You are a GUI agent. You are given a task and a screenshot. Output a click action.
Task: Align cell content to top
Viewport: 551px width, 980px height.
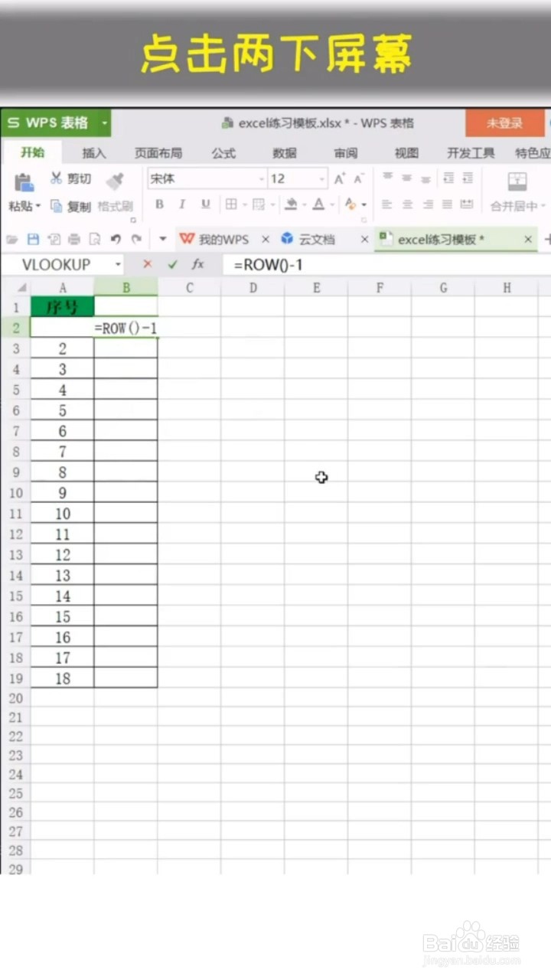click(387, 178)
